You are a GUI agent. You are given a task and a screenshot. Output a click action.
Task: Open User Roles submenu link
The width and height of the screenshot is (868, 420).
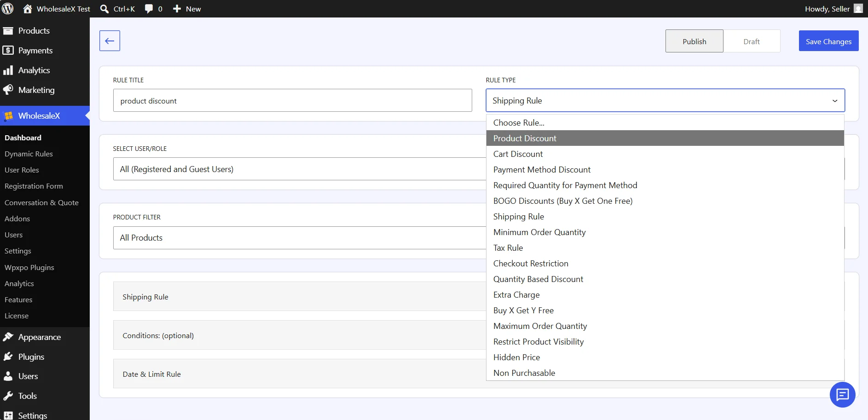coord(22,170)
